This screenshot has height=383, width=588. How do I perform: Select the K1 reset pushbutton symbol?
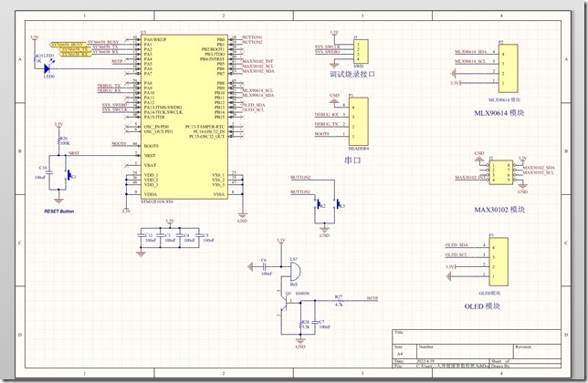click(69, 175)
